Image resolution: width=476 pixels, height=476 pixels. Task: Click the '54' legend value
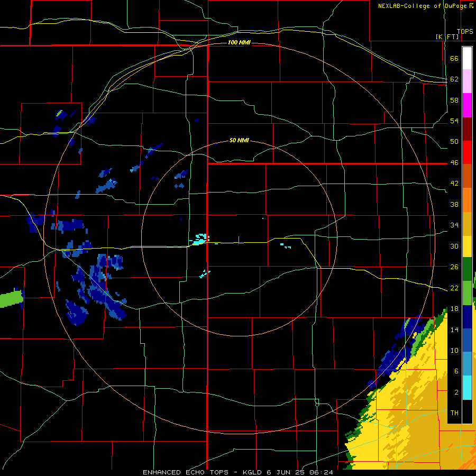point(454,121)
